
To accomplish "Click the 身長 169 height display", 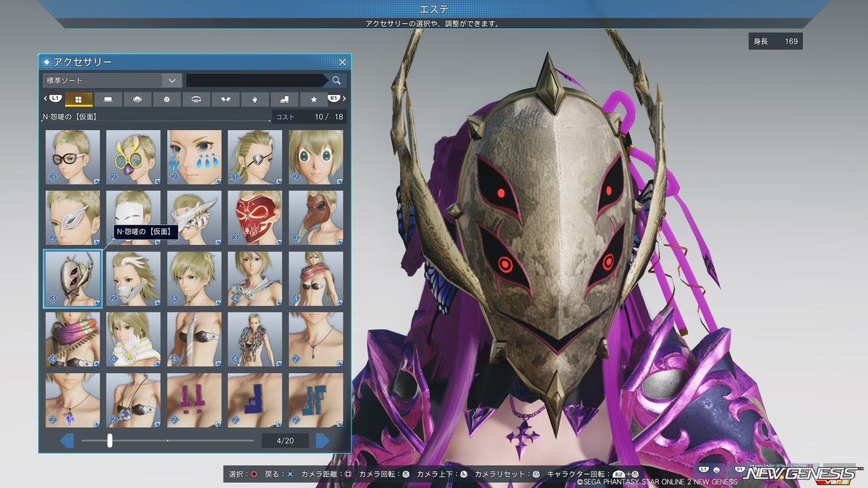I will click(x=775, y=41).
